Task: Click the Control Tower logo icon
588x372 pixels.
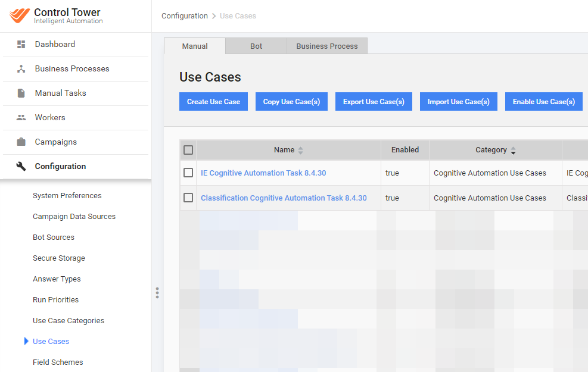Action: tap(20, 15)
